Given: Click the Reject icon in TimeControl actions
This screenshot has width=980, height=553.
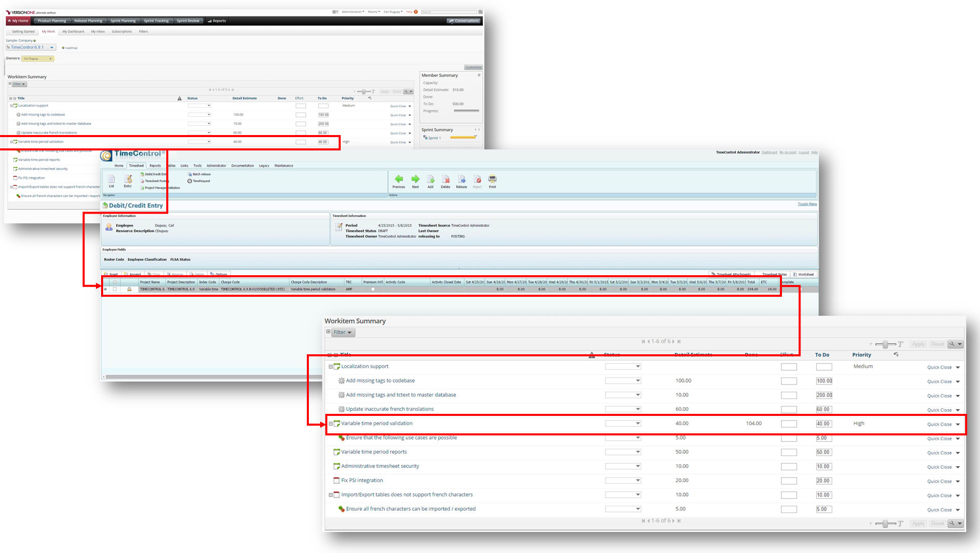Looking at the screenshot, I should coord(477,179).
